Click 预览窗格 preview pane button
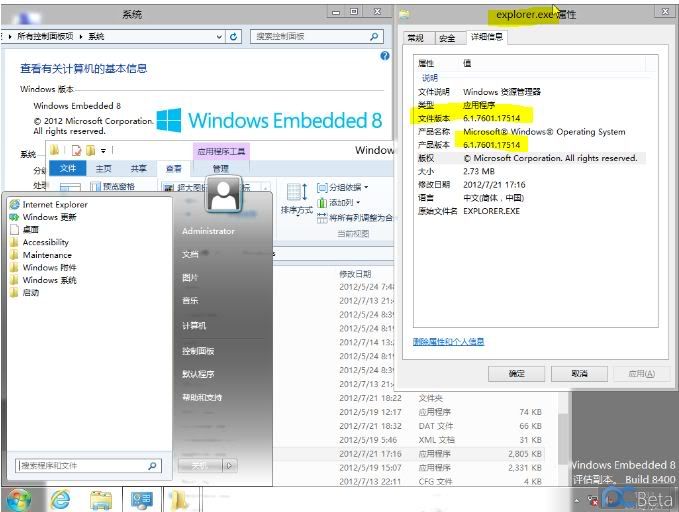The image size is (679, 512). pyautogui.click(x=113, y=187)
